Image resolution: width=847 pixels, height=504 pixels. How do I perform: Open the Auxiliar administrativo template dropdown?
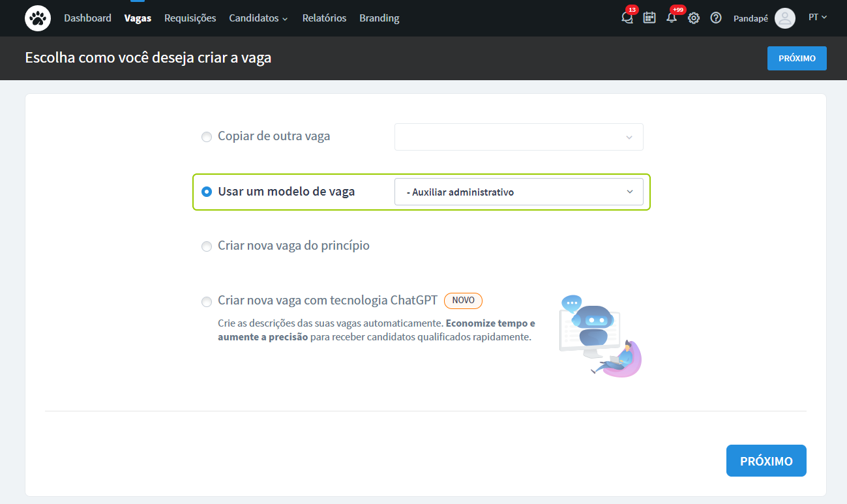(x=520, y=192)
